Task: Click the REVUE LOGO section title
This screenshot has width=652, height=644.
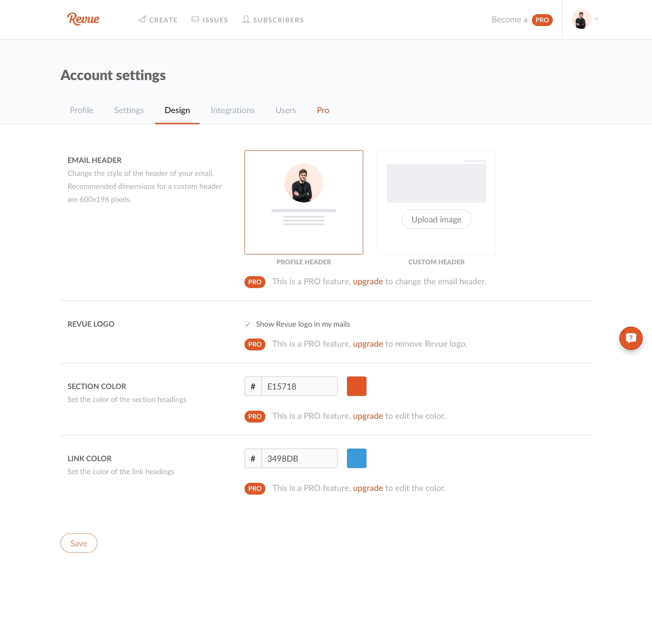Action: [x=91, y=324]
